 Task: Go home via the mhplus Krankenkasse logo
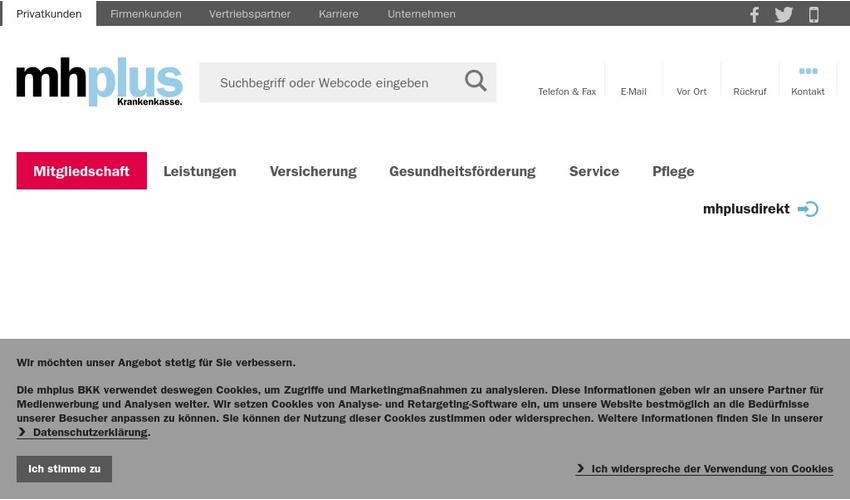point(99,82)
